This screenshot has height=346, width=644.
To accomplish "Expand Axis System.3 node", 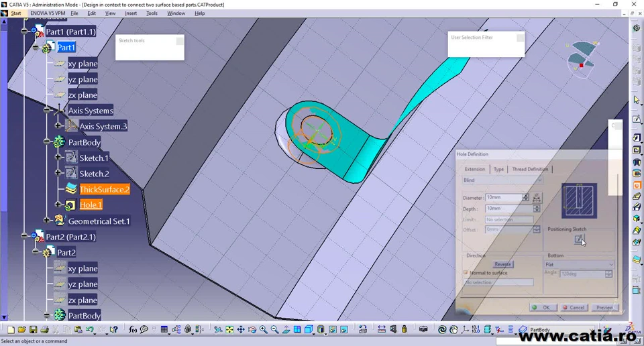I will [x=58, y=125].
